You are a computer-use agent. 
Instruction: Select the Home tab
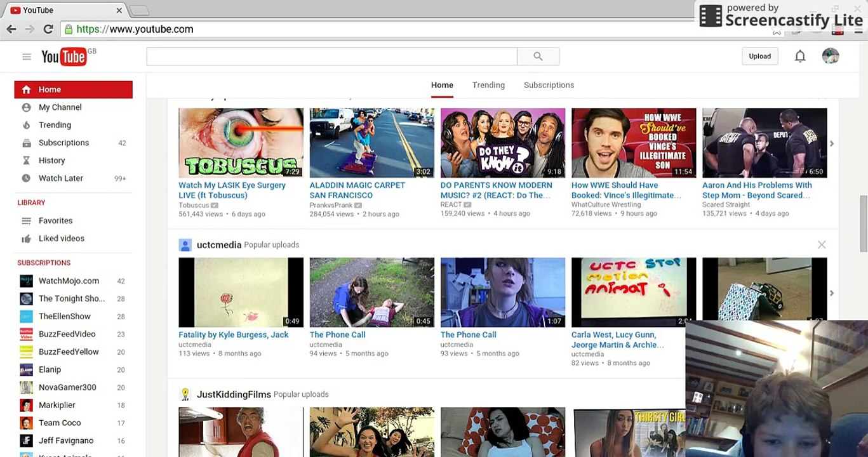click(442, 85)
